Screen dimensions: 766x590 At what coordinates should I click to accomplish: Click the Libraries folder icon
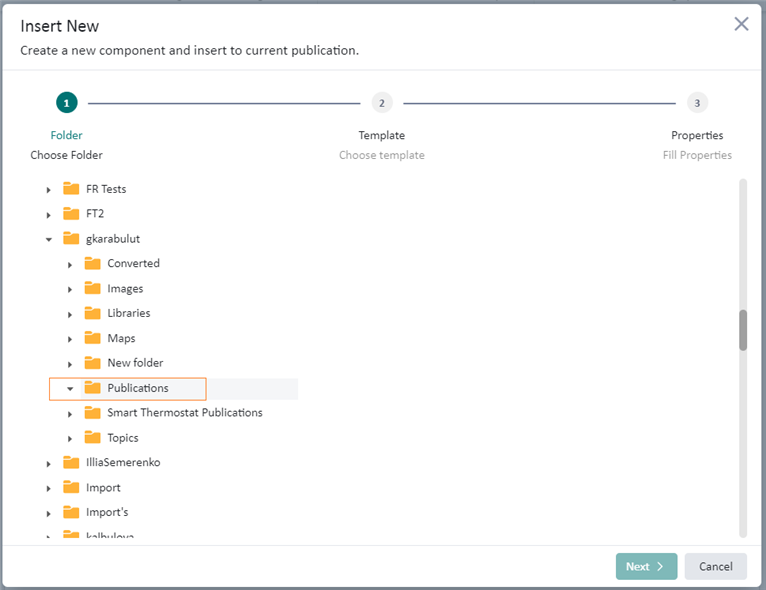pos(92,313)
